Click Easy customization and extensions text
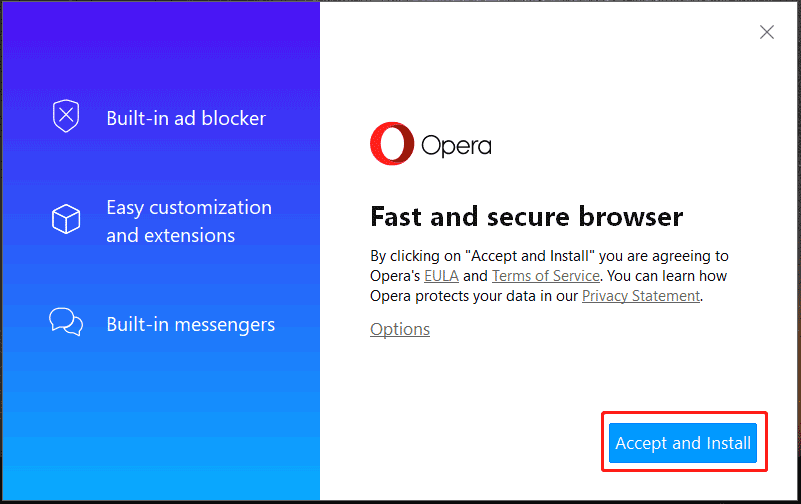The image size is (801, 504). click(x=189, y=222)
